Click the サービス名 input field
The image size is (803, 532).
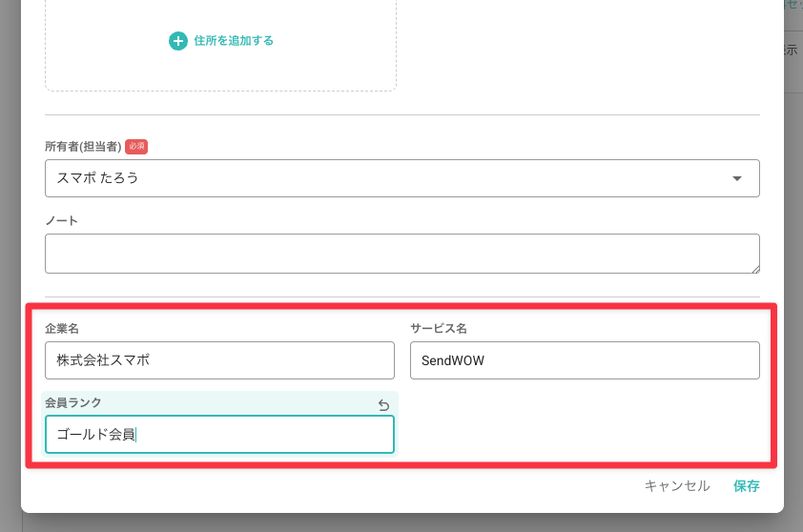point(585,360)
